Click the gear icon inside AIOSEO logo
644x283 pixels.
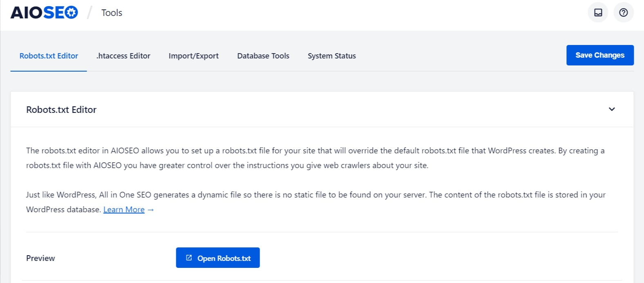tap(72, 13)
